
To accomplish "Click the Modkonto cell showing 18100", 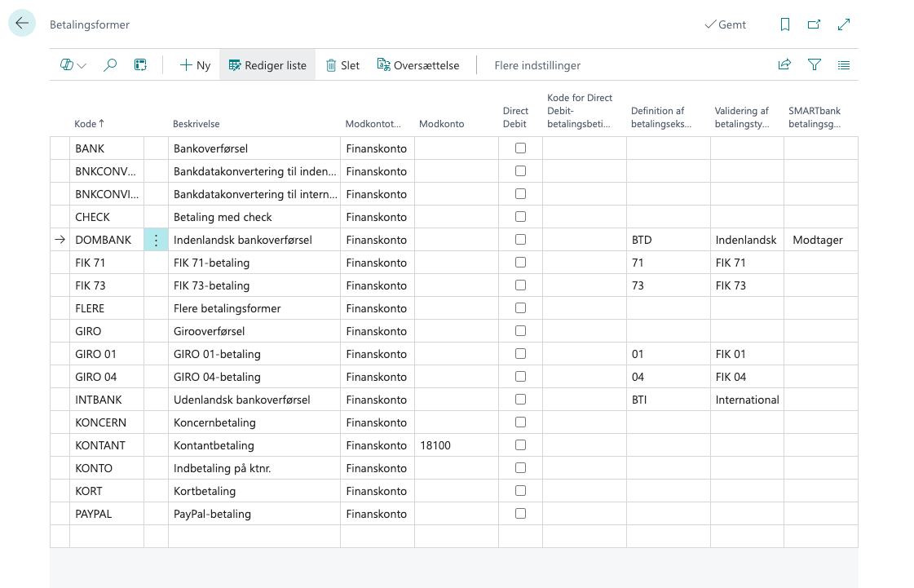I will click(456, 445).
